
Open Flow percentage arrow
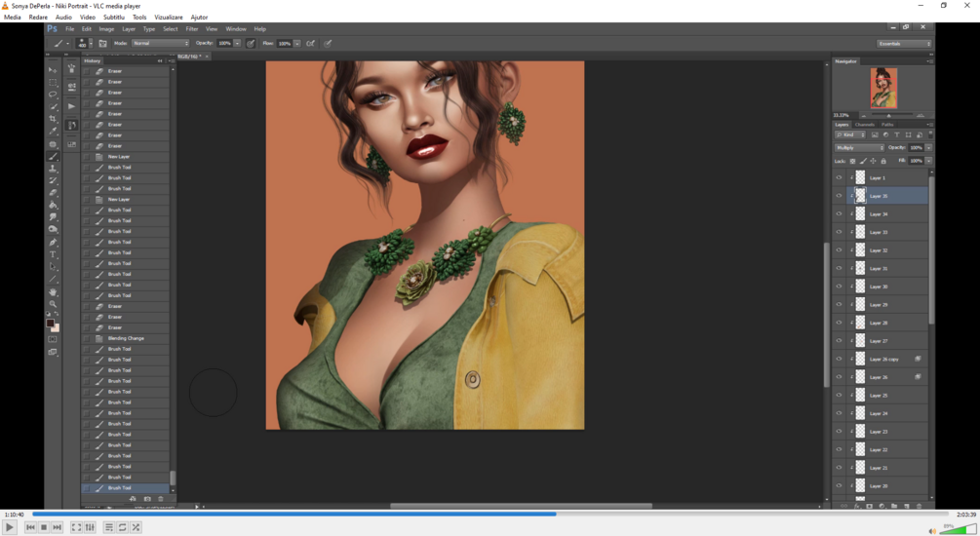tap(296, 43)
